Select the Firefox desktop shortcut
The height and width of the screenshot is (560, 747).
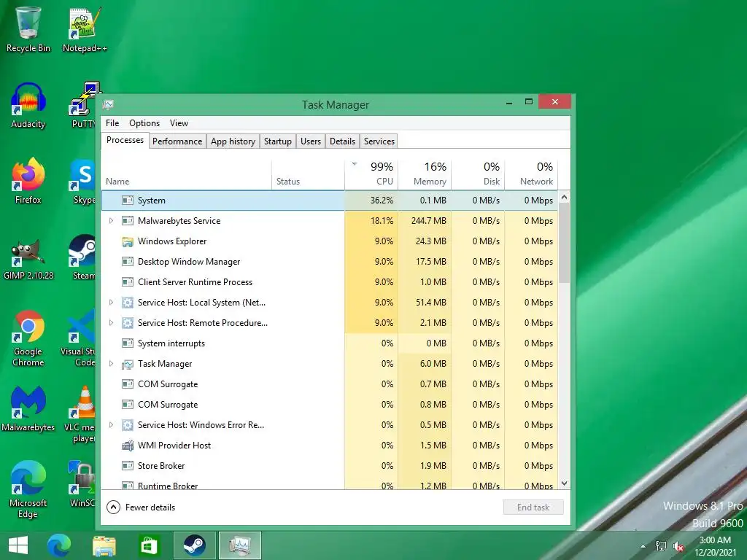click(x=28, y=181)
